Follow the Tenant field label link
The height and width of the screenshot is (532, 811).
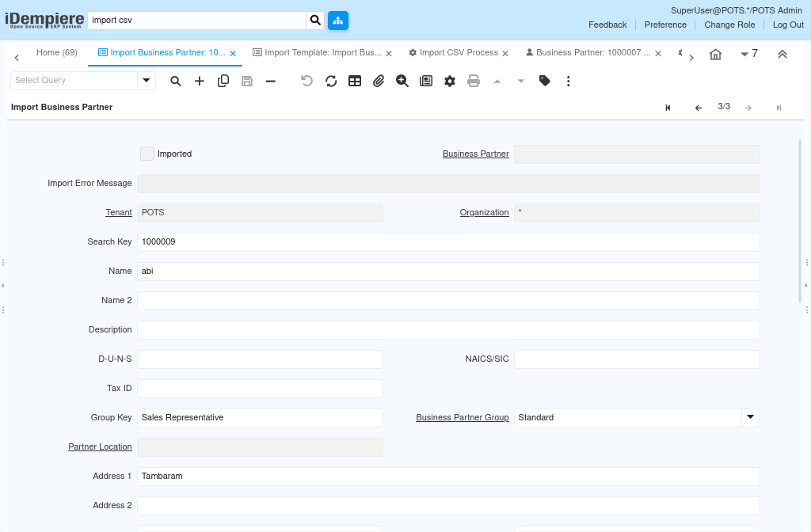click(x=119, y=212)
